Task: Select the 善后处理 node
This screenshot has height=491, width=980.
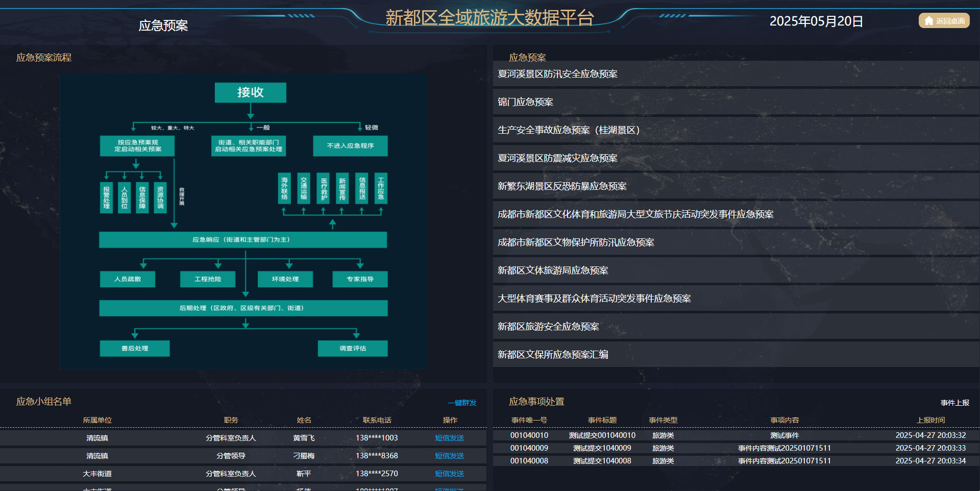Action: (x=135, y=348)
